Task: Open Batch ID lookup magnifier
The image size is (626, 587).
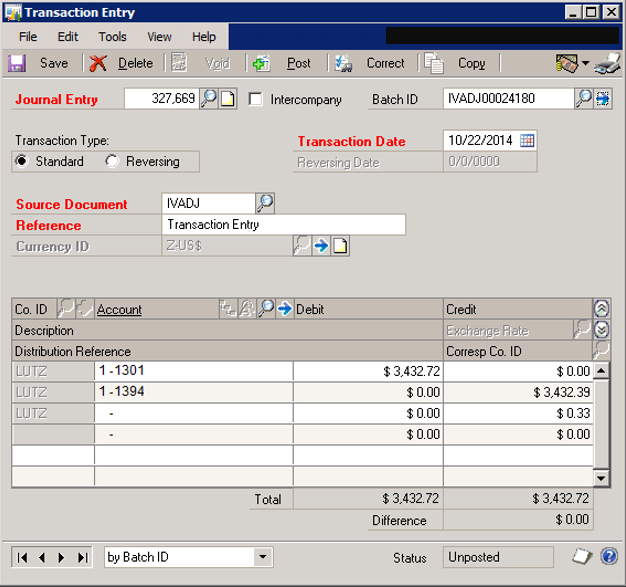Action: 583,99
